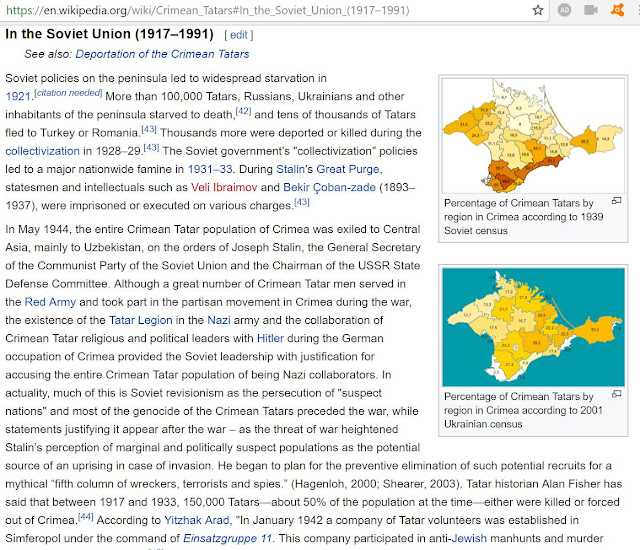This screenshot has width=640, height=550.
Task: Click the 'In the Soviet Union (1917–1991)' heading
Action: (x=109, y=34)
